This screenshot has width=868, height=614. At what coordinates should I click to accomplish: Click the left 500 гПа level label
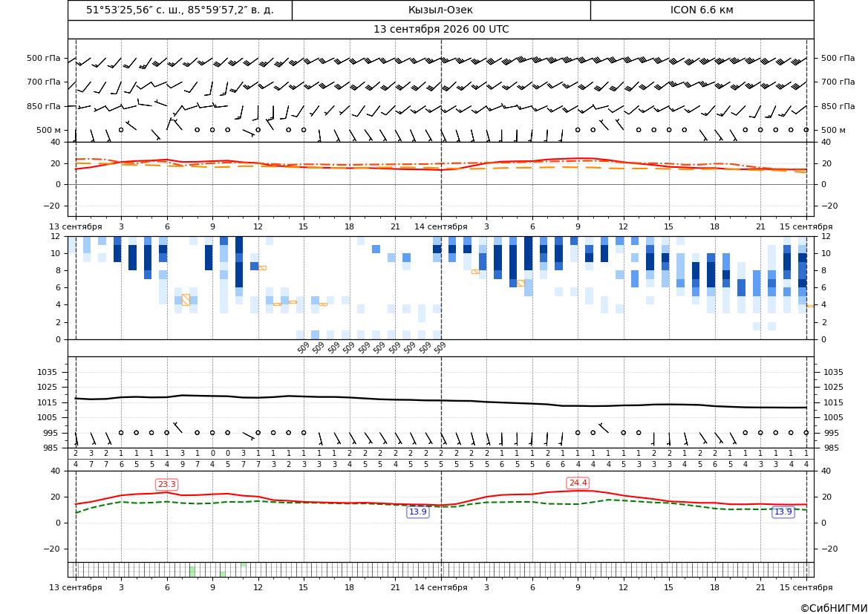point(44,58)
